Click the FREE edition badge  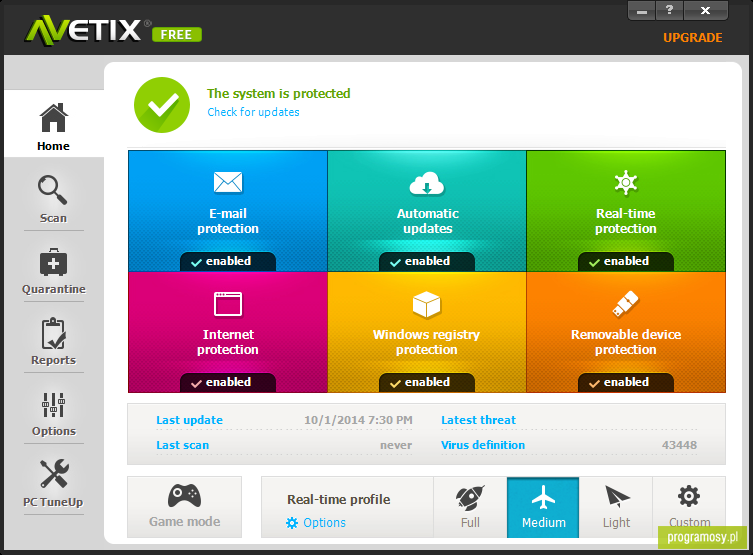click(177, 35)
